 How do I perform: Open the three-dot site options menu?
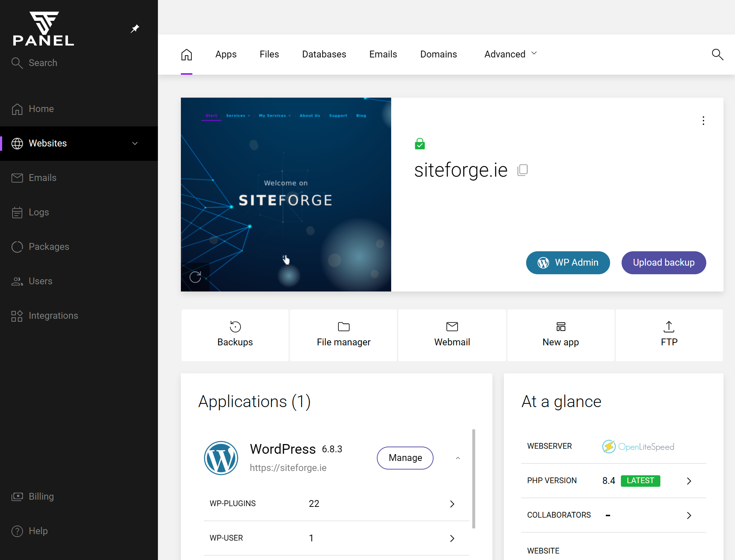pos(703,121)
